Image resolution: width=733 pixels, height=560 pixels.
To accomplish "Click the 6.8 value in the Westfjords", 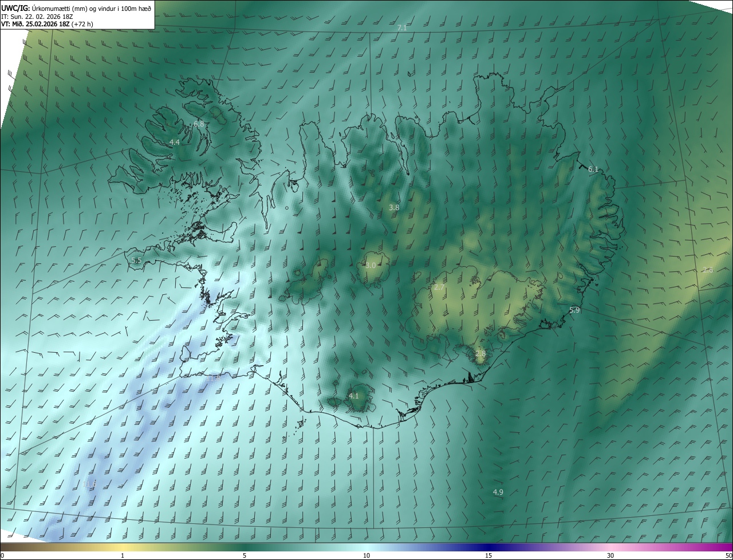I will click(199, 124).
